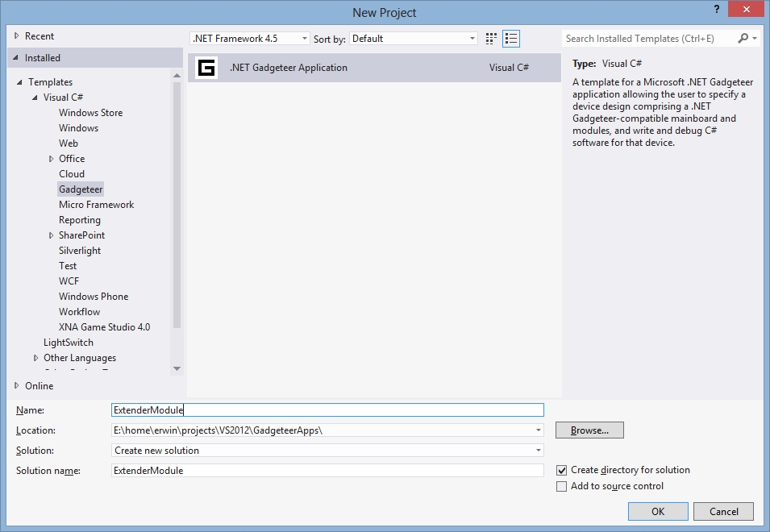Click tree scrollbar up arrow

tap(177, 76)
